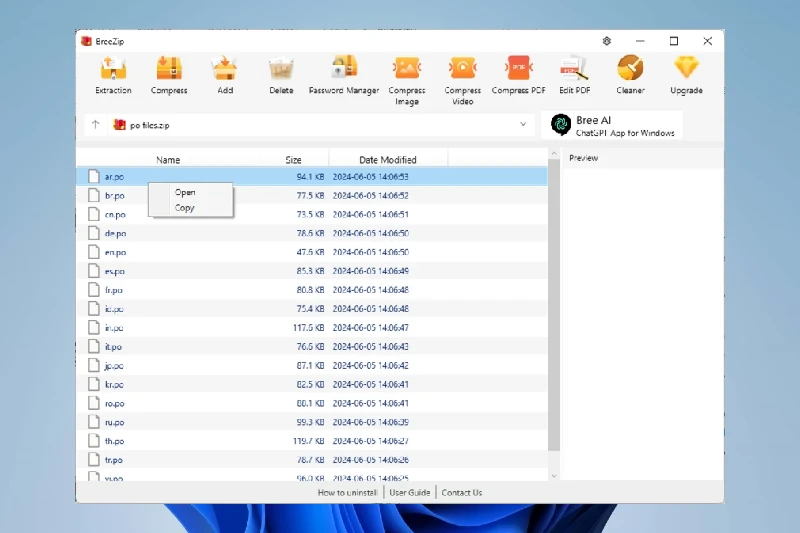Click the Add files icon

click(x=225, y=68)
